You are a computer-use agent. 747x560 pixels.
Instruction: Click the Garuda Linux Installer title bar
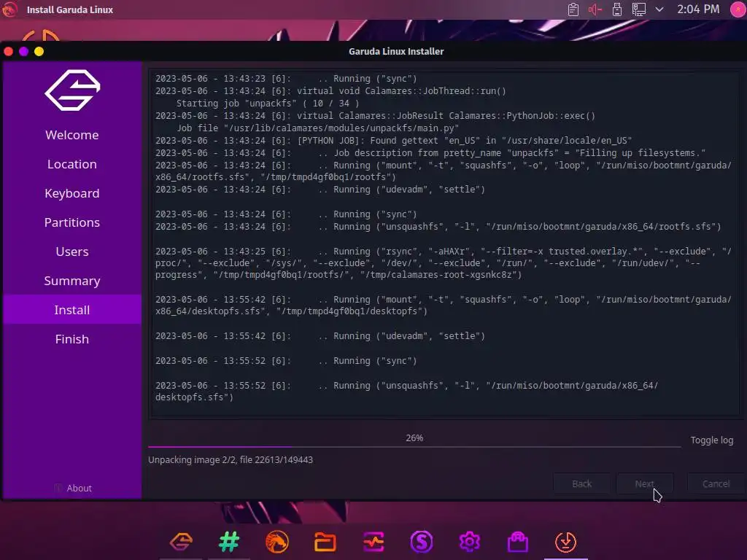396,52
